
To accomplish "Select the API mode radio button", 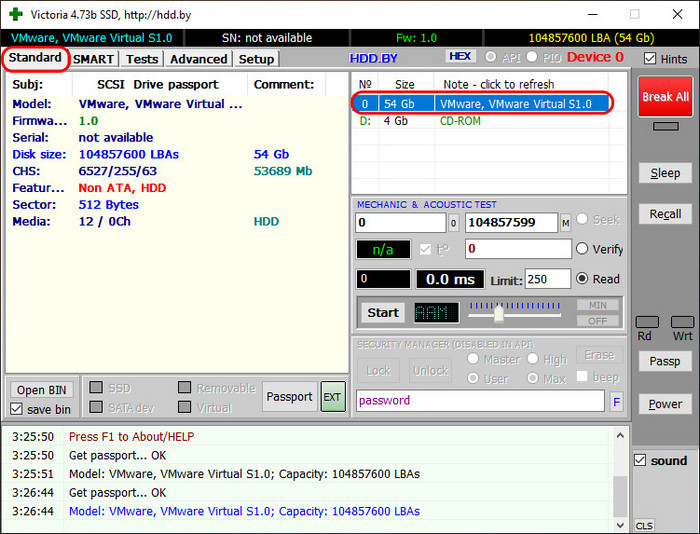I will (x=491, y=57).
